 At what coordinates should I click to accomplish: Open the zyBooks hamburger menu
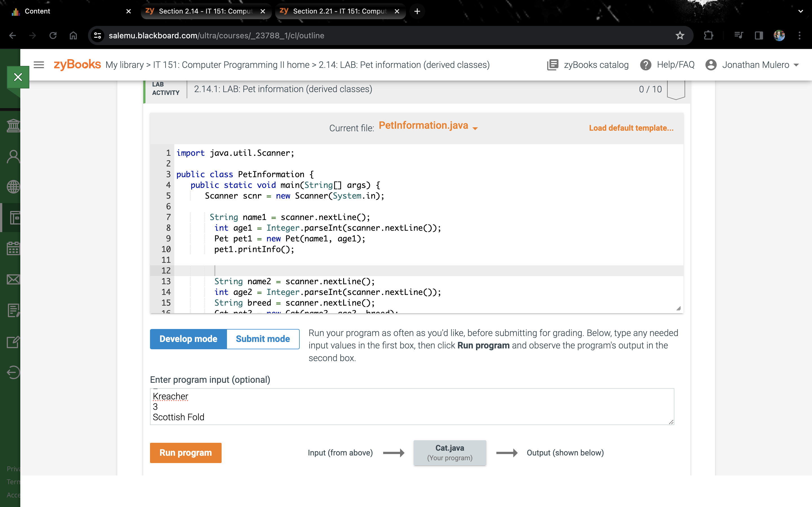(39, 65)
